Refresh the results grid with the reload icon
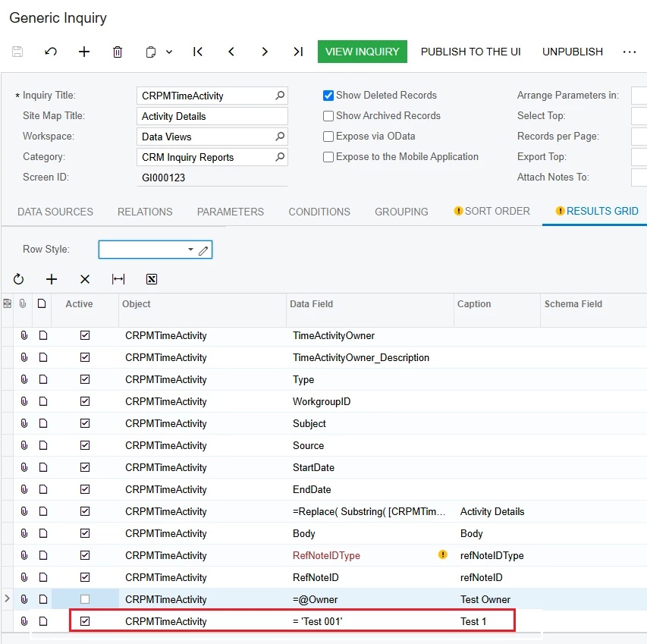 click(18, 279)
